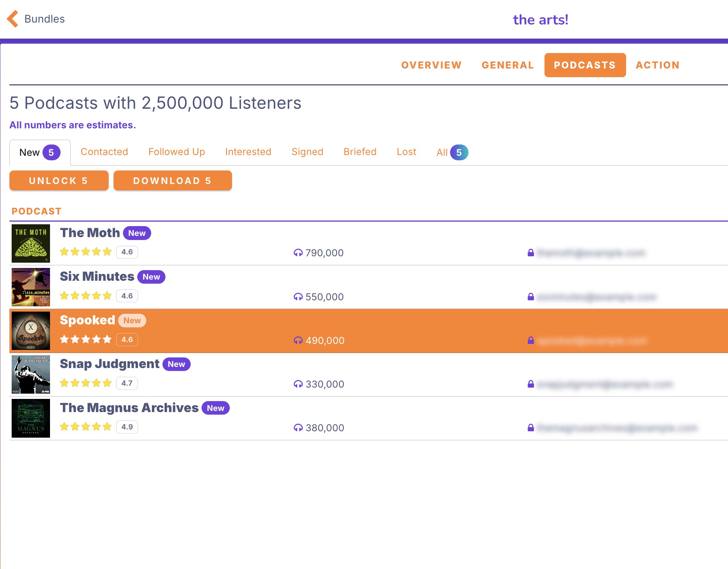Click the Download 5 button
The width and height of the screenshot is (728, 569).
tap(173, 181)
